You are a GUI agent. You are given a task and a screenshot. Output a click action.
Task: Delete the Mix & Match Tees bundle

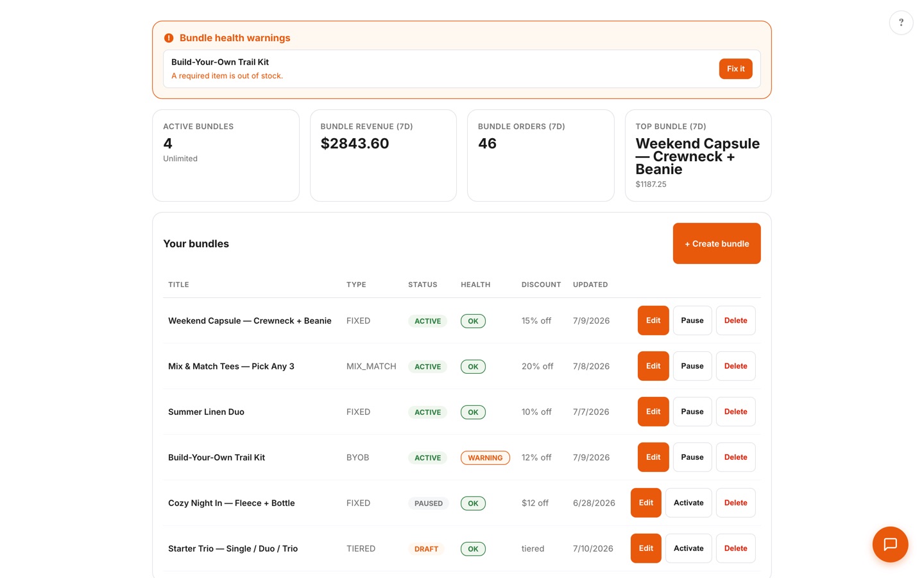click(x=735, y=366)
